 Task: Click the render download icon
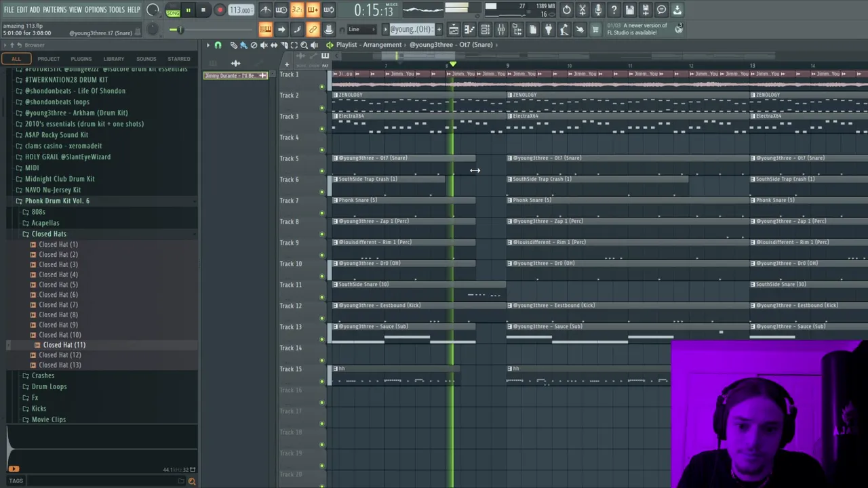[677, 10]
